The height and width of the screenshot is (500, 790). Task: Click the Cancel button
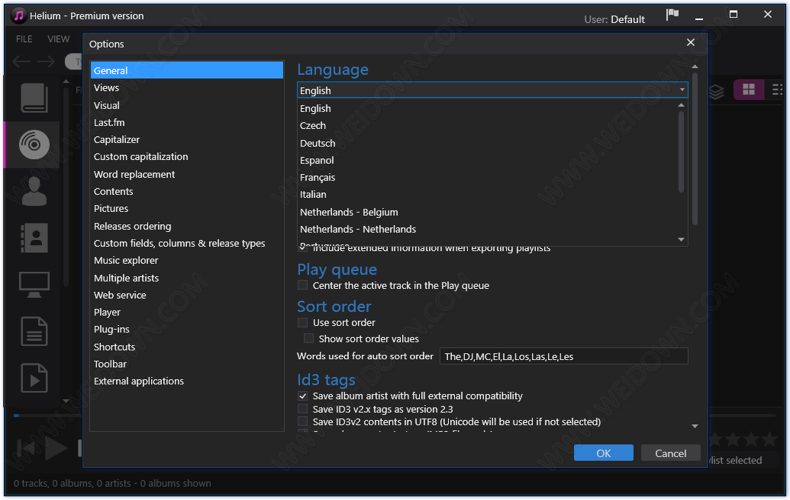pyautogui.click(x=670, y=453)
